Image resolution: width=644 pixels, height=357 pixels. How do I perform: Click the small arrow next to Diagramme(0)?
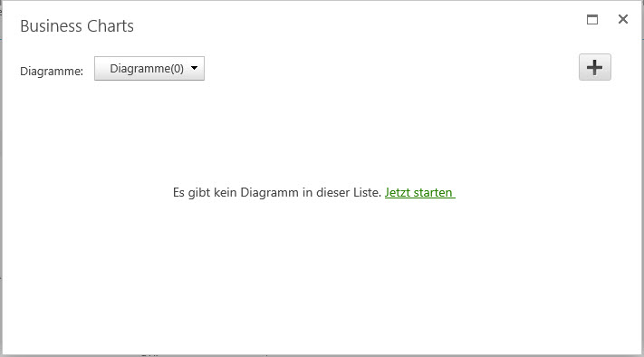tap(194, 68)
